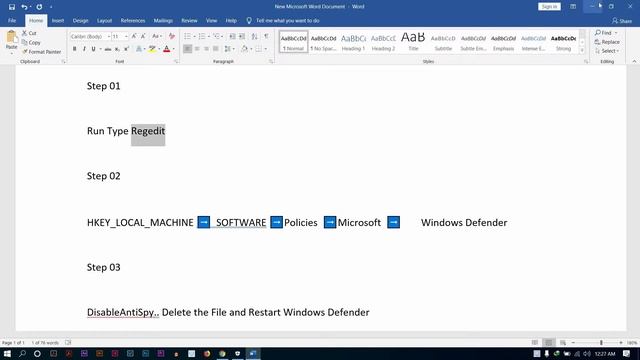
Task: Apply the Heading 1 style
Action: coord(353,42)
